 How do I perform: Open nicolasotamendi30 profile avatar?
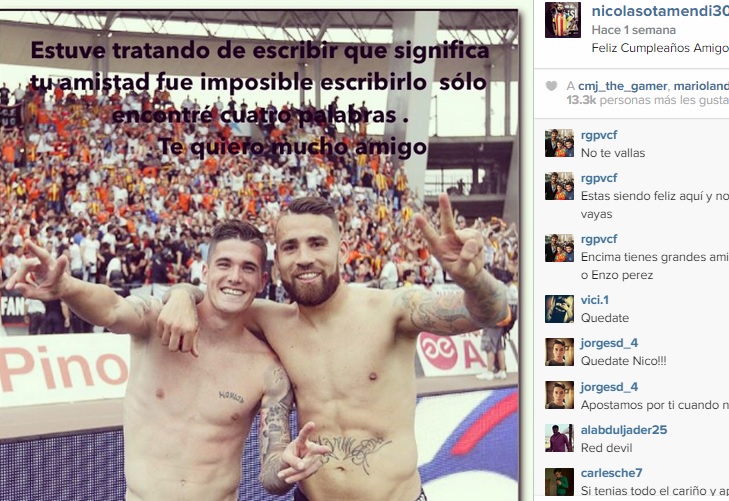click(x=563, y=20)
